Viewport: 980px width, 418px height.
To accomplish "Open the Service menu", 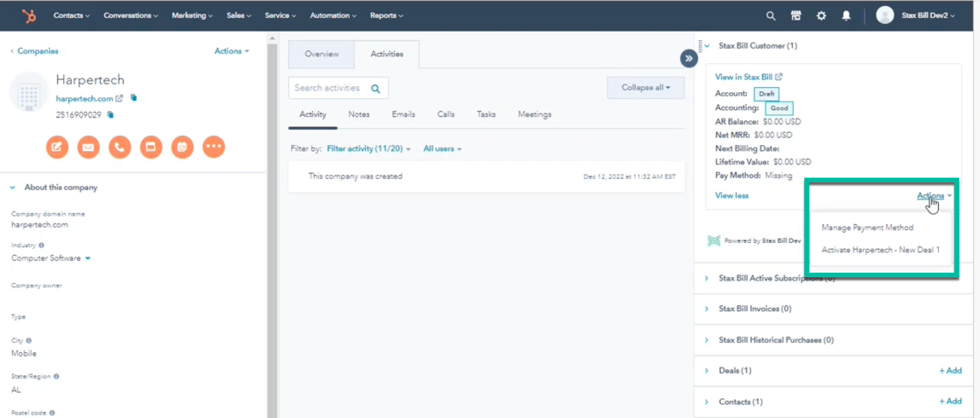I will point(280,16).
